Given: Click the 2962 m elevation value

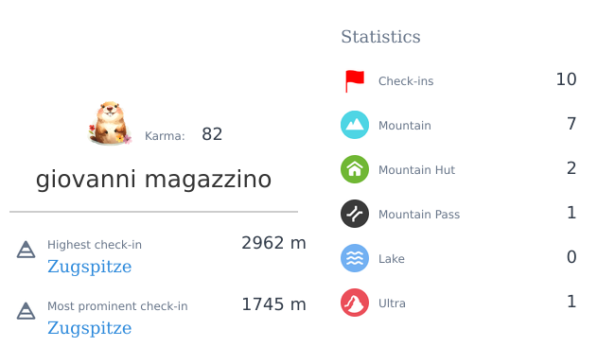Looking at the screenshot, I should pos(273,243).
